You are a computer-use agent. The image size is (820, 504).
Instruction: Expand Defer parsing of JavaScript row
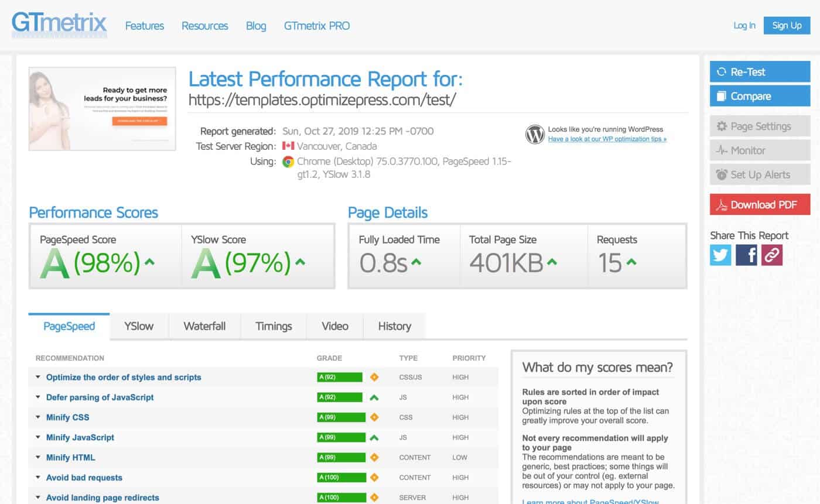pos(37,397)
